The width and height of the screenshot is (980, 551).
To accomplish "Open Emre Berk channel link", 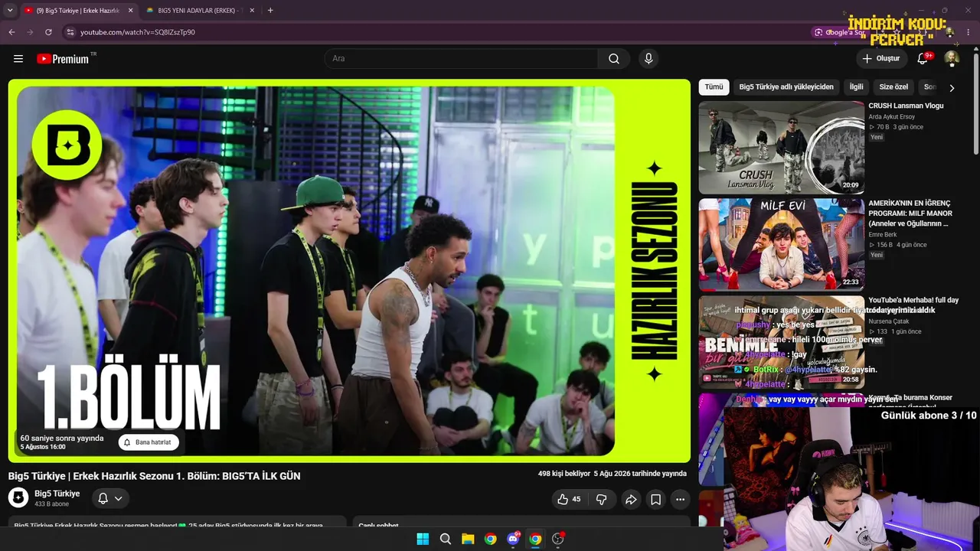I will click(x=882, y=235).
